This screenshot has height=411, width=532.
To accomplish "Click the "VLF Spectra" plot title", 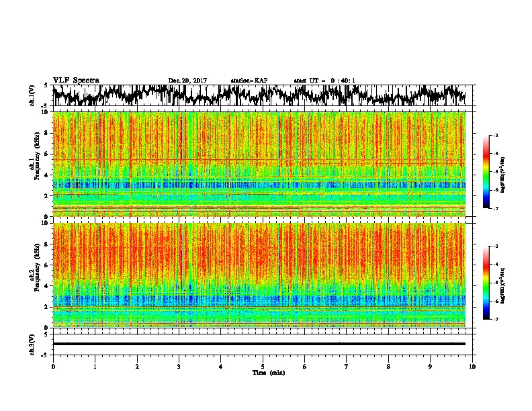I will click(x=76, y=81).
